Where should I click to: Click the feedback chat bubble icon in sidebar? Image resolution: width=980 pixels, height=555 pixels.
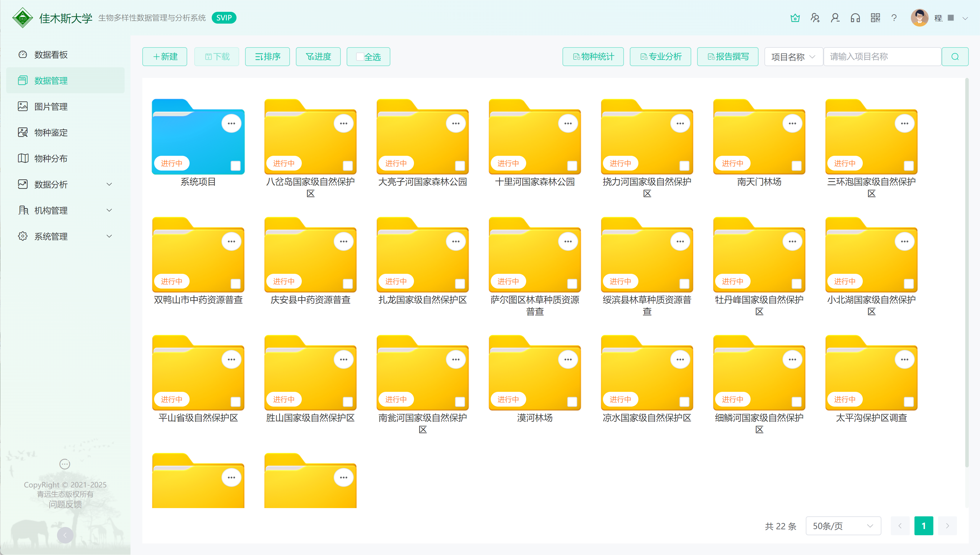point(65,464)
